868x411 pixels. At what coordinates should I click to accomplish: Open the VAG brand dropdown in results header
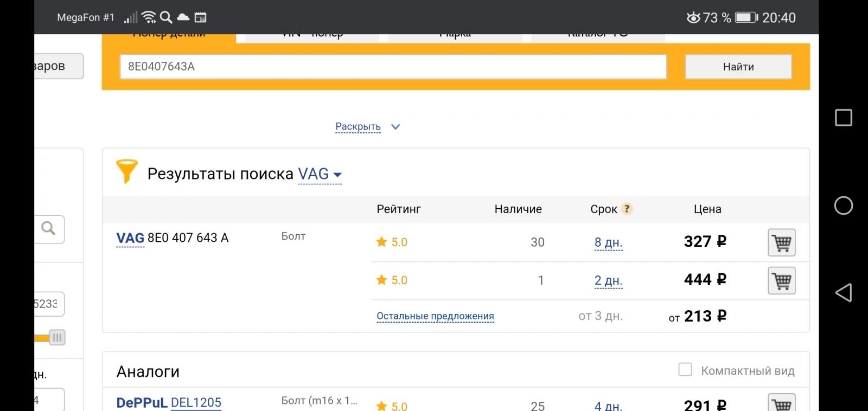320,174
